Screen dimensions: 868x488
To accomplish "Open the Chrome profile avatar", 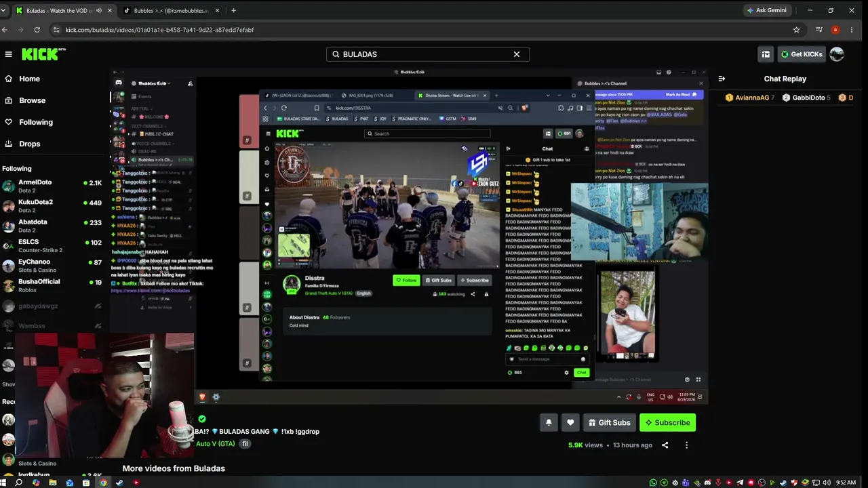I will [835, 30].
